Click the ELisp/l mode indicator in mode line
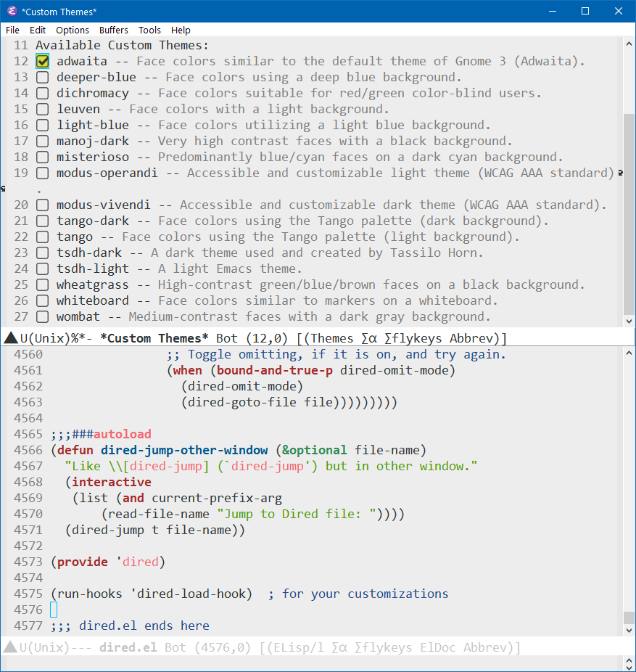 (299, 647)
